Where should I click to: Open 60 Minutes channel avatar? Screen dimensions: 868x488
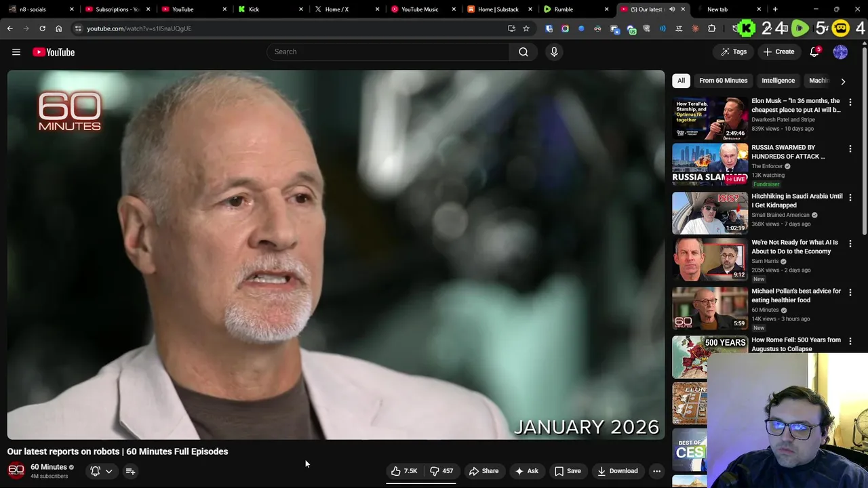[16, 470]
